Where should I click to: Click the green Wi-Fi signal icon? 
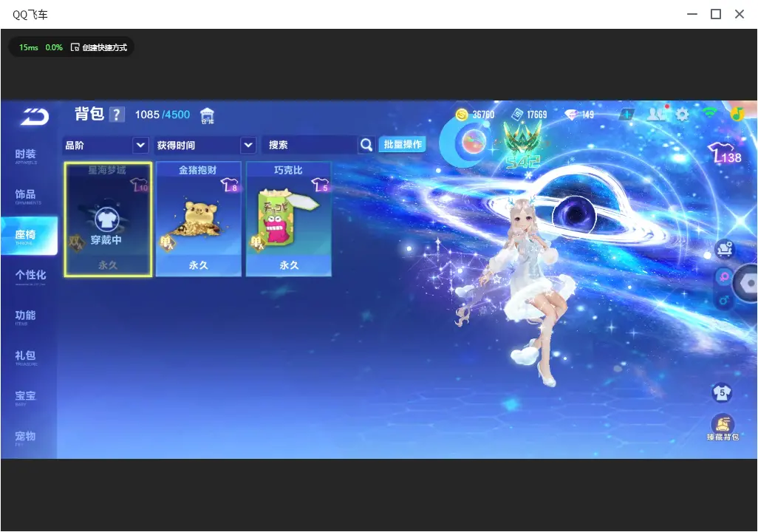coord(709,113)
